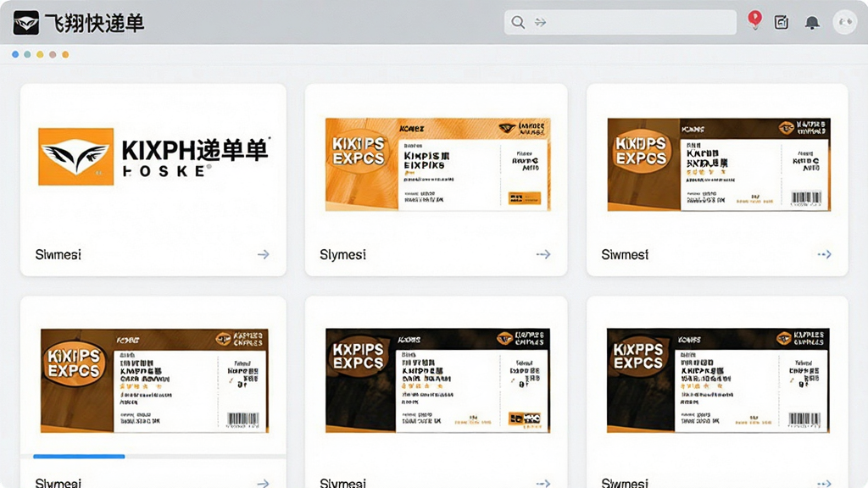Click the 飞翔快递单 bird logo icon
This screenshot has height=488, width=868.
pos(26,23)
